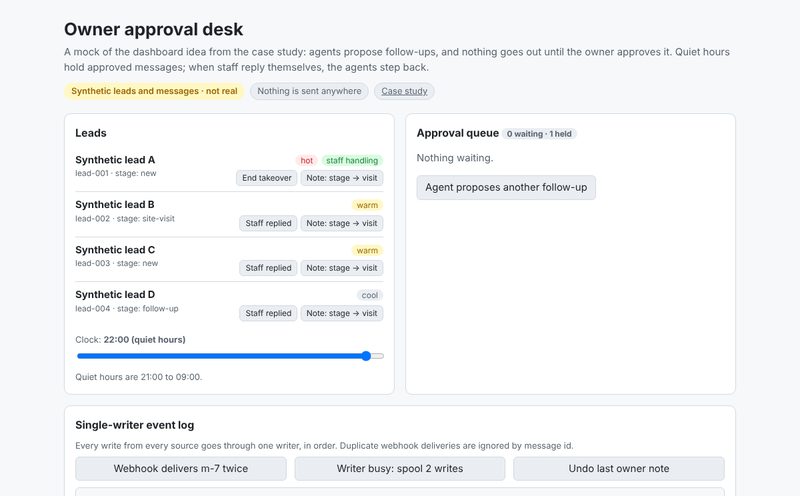
Task: Click 'lead-001 · stage: new' text
Action: click(x=116, y=173)
